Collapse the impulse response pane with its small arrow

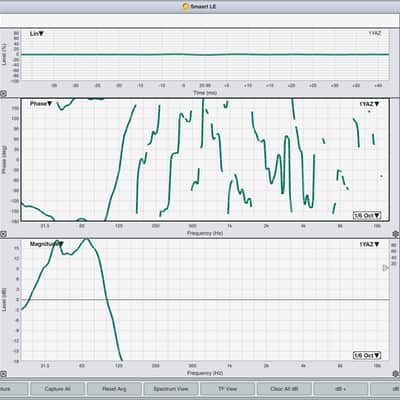click(x=3, y=94)
